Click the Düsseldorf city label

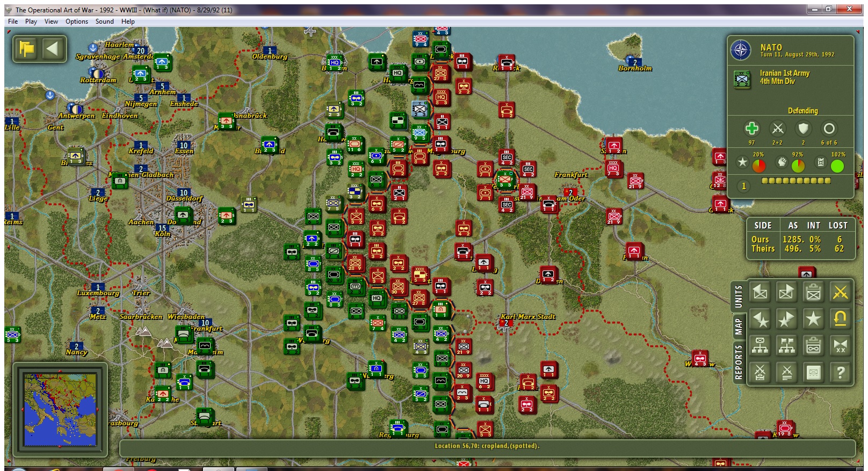(x=184, y=198)
